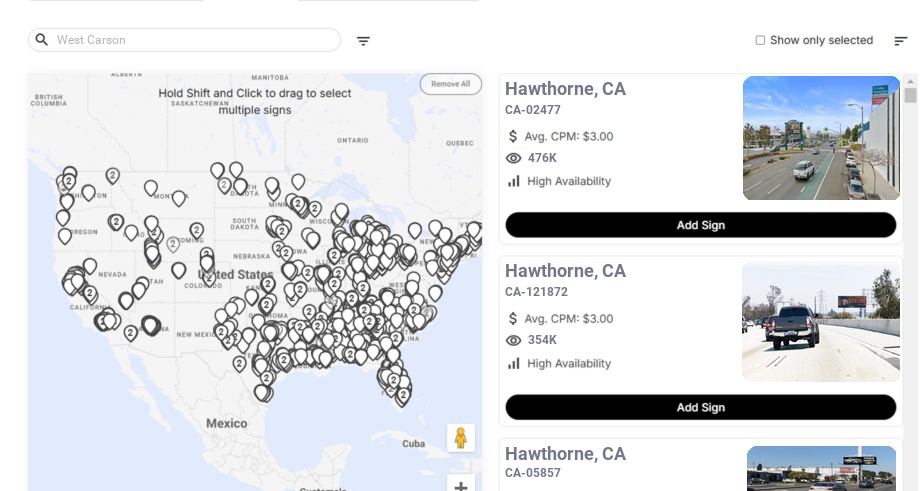Open the Hawthorne, CA CA-05857 listing title
Image resolution: width=920 pixels, height=491 pixels.
point(565,454)
